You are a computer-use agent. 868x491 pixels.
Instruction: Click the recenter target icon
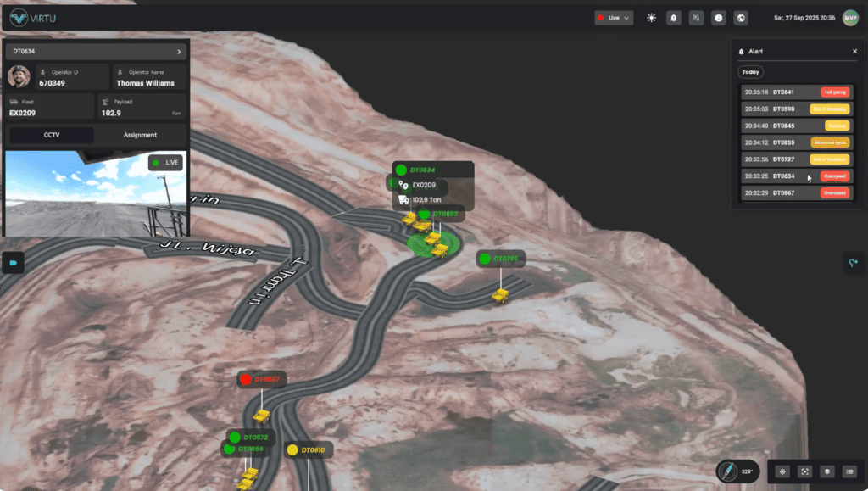782,471
